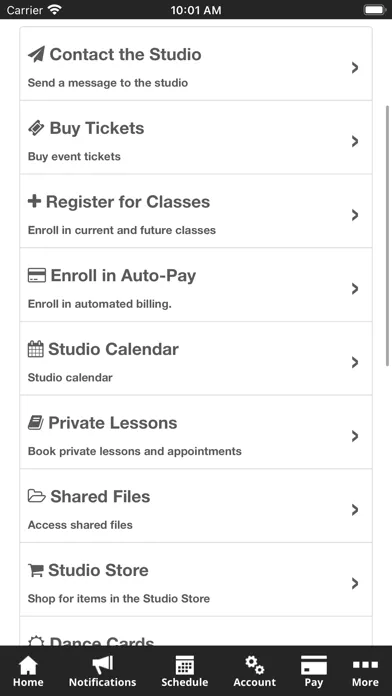Tap the chevron on the Contact the Studio row
The height and width of the screenshot is (696, 392).
[355, 67]
